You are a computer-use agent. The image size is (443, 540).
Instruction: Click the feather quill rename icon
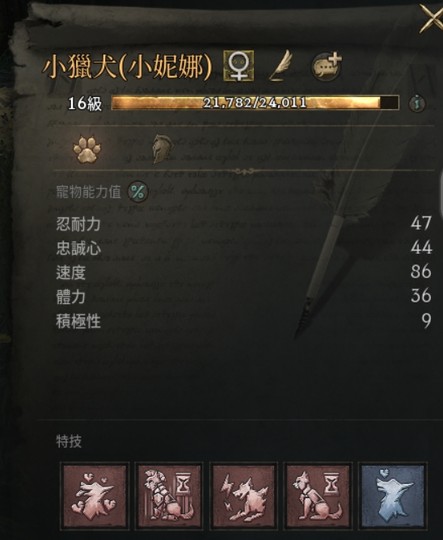281,65
